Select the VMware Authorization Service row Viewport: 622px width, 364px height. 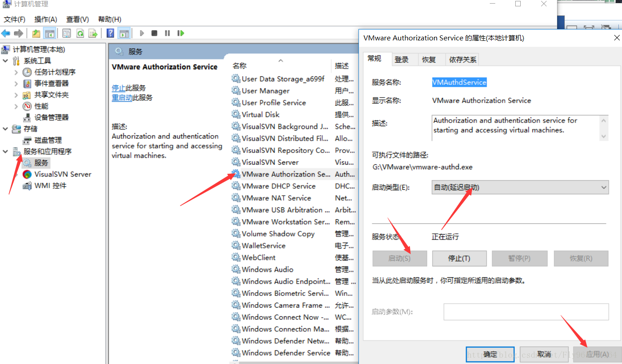click(294, 174)
